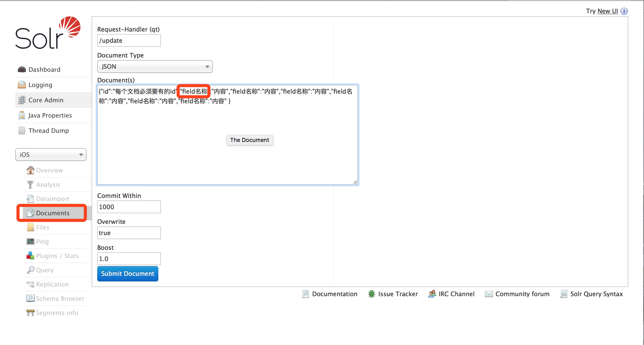This screenshot has width=644, height=345.
Task: Click the Segments info barrier icon
Action: point(30,313)
